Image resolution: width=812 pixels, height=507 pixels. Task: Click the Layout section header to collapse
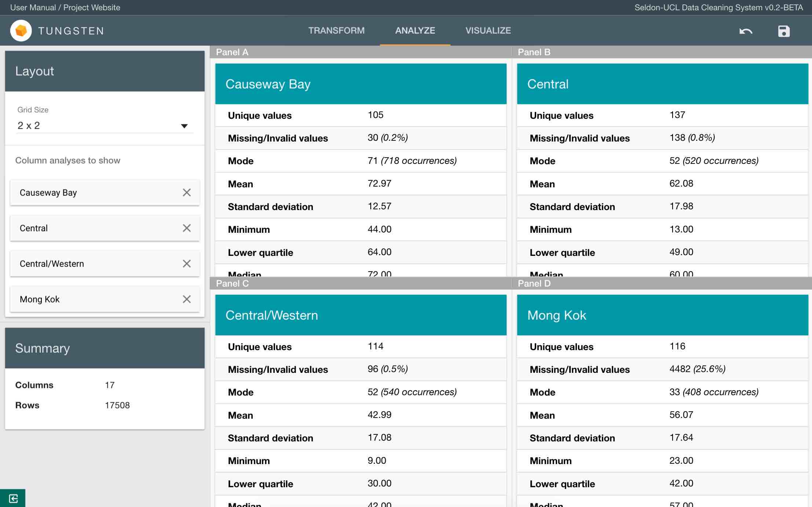pyautogui.click(x=105, y=71)
